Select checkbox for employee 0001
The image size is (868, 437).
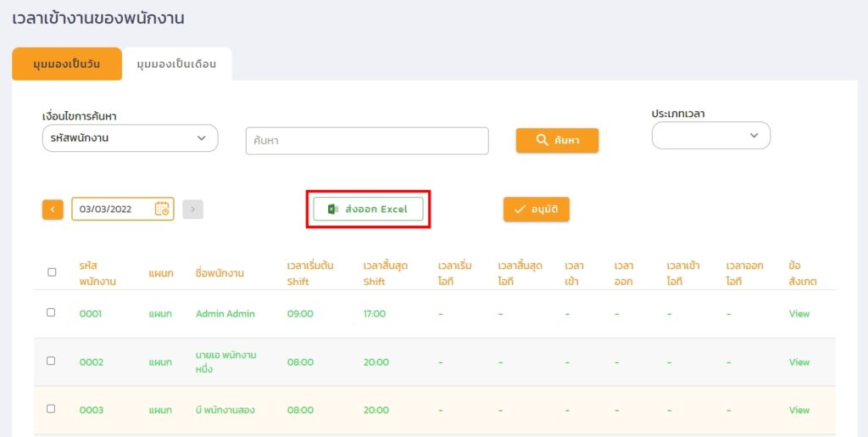51,312
